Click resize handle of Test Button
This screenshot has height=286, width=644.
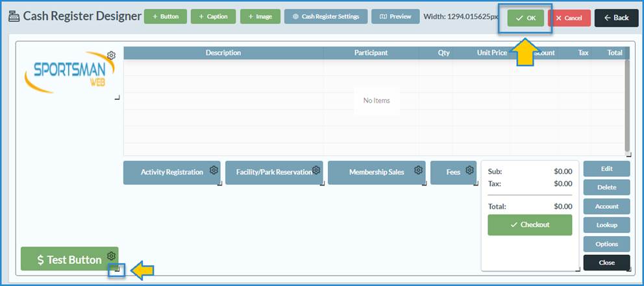click(x=117, y=270)
